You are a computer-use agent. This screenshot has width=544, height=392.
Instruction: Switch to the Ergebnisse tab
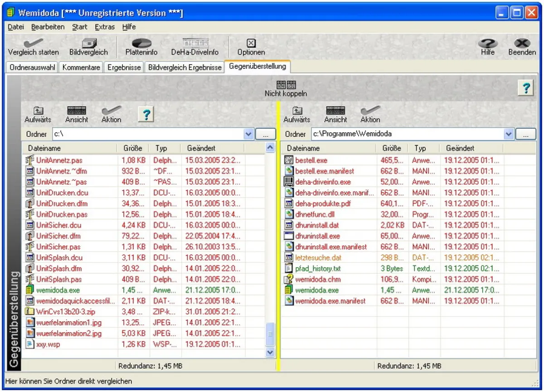124,67
